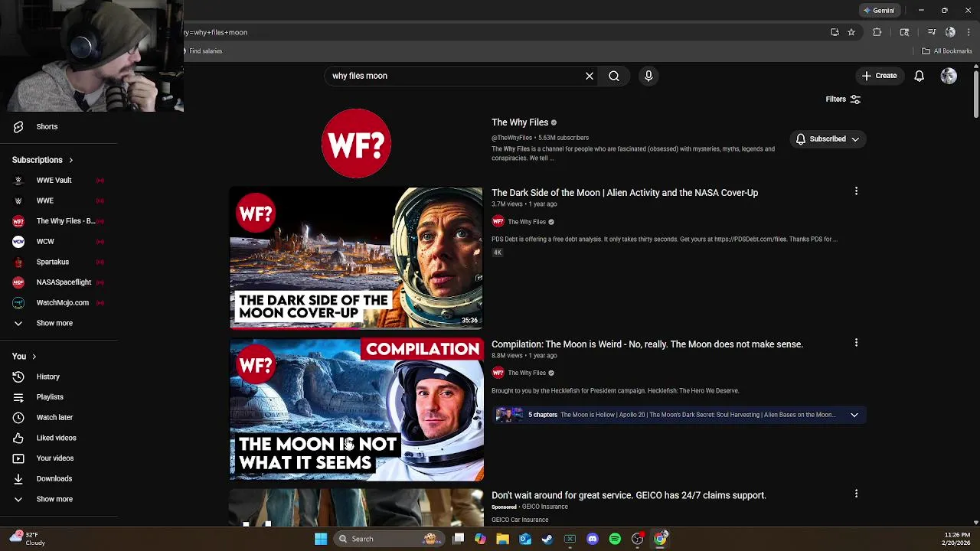
Task: Open Steam from the taskbar
Action: [x=547, y=539]
